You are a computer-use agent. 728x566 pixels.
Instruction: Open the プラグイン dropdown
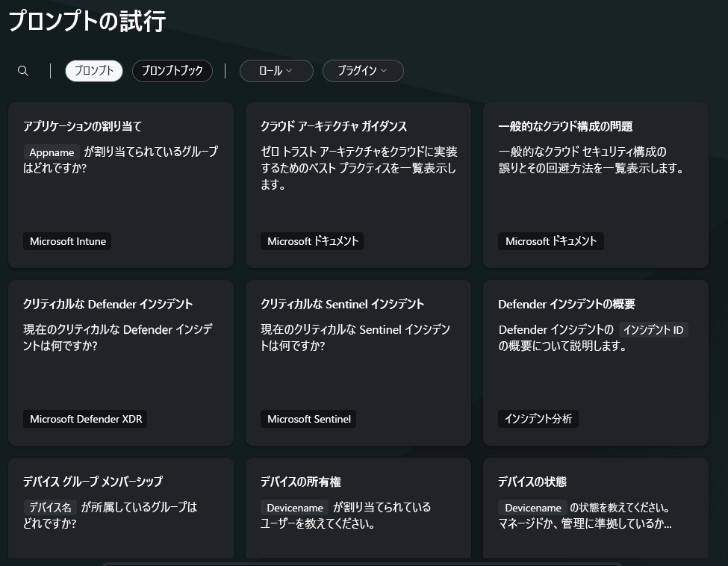[363, 71]
